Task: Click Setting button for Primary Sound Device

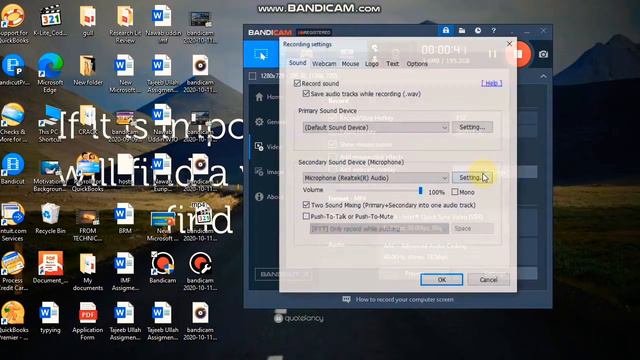Action: pos(472,127)
